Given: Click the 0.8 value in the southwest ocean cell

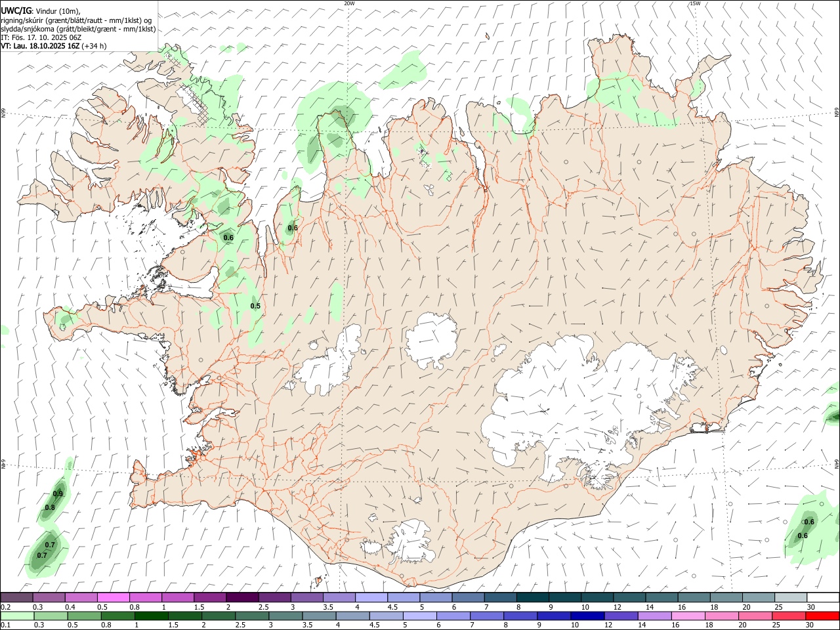Looking at the screenshot, I should coord(50,508).
